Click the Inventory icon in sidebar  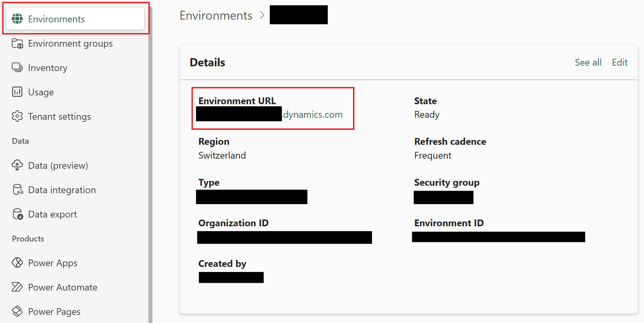tap(17, 68)
